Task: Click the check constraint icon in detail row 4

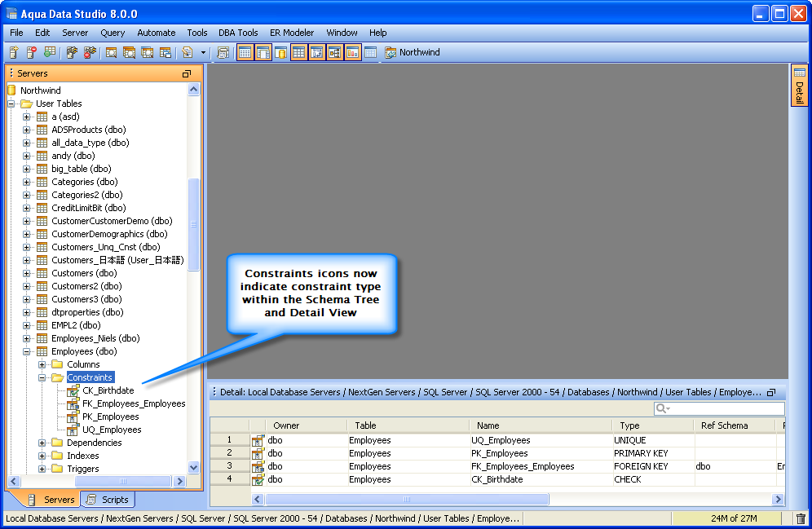Action: point(258,479)
